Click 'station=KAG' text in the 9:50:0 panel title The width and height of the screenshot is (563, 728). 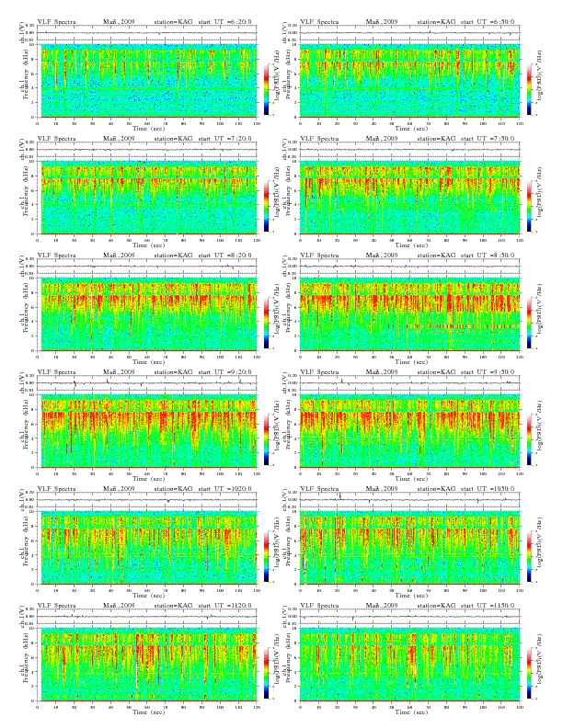coord(436,372)
